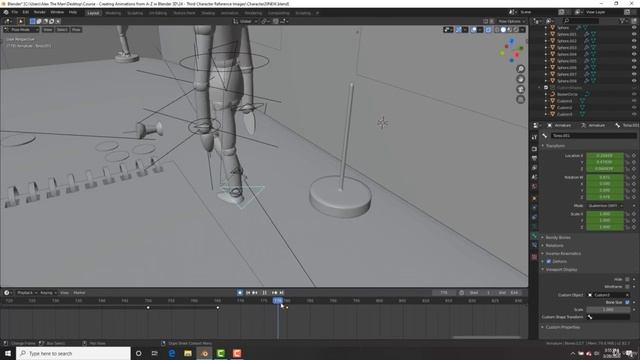Open the Custom Object selector dropdown
The height and width of the screenshot is (360, 640).
608,295
